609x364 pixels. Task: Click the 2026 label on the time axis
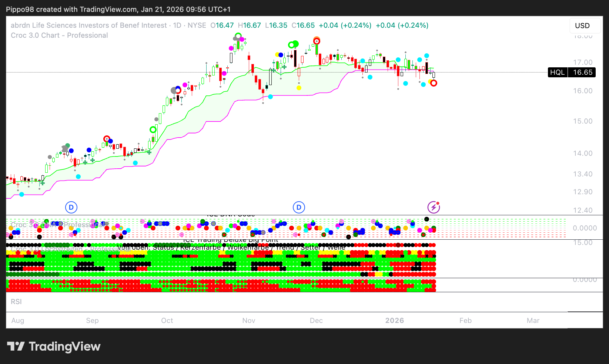(394, 321)
